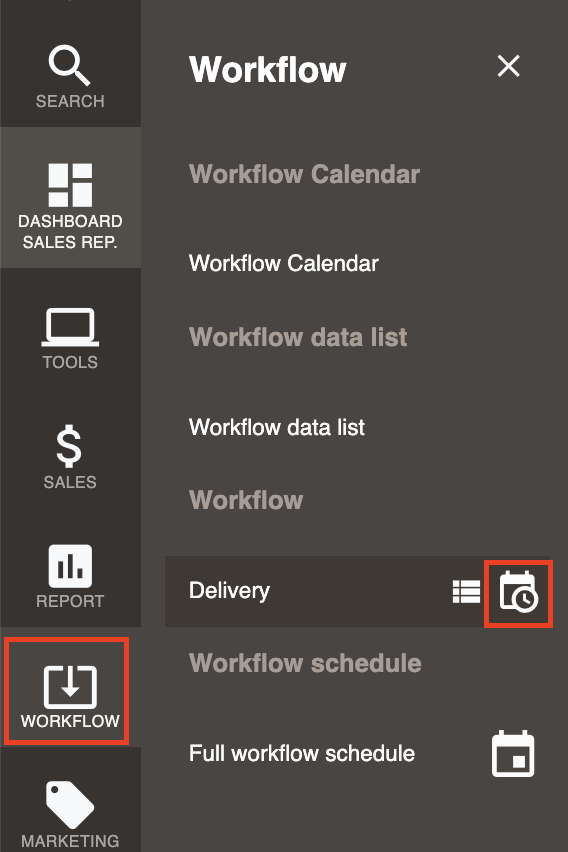
Task: Open Full workflow schedule link
Action: pos(302,754)
